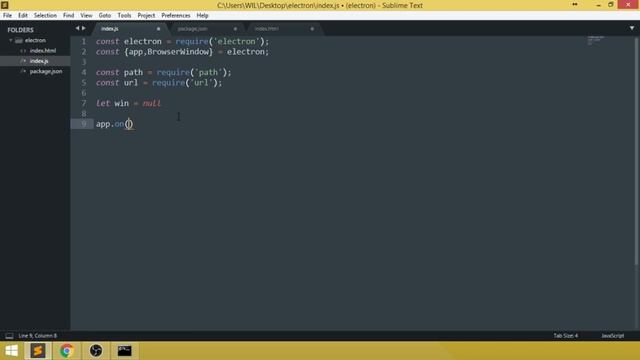Go to next tab with right arrow

pos(84,28)
